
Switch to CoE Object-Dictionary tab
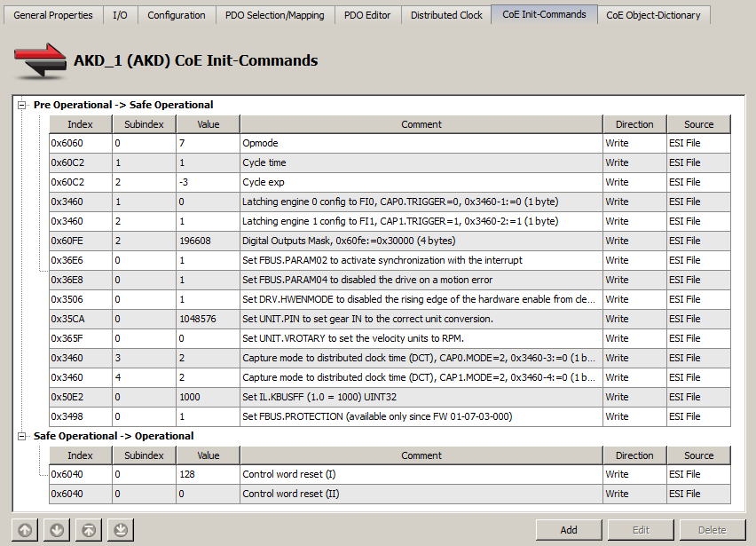[x=653, y=15]
